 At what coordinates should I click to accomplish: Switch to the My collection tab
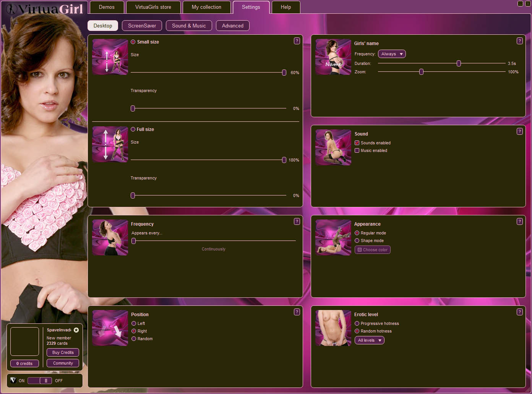pyautogui.click(x=206, y=7)
